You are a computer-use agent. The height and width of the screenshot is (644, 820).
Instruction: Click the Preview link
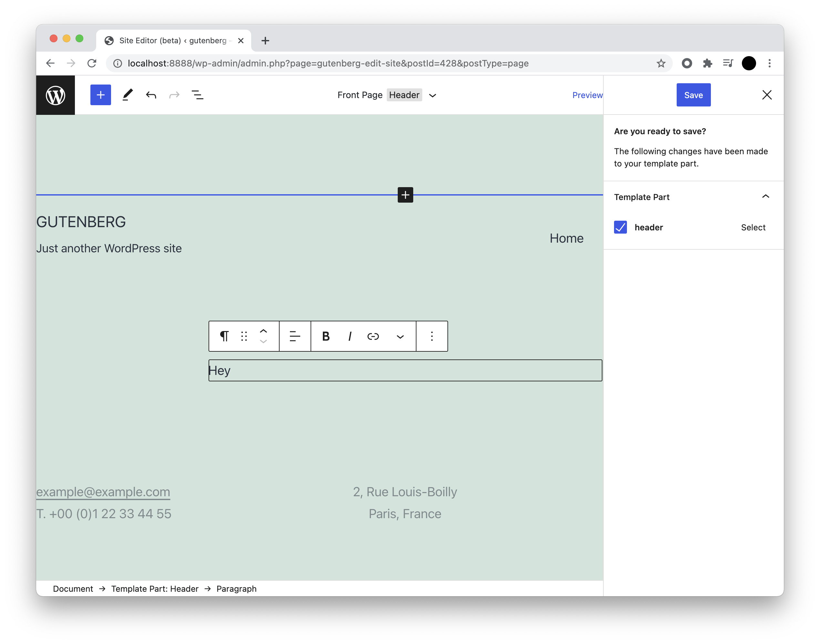pyautogui.click(x=587, y=95)
